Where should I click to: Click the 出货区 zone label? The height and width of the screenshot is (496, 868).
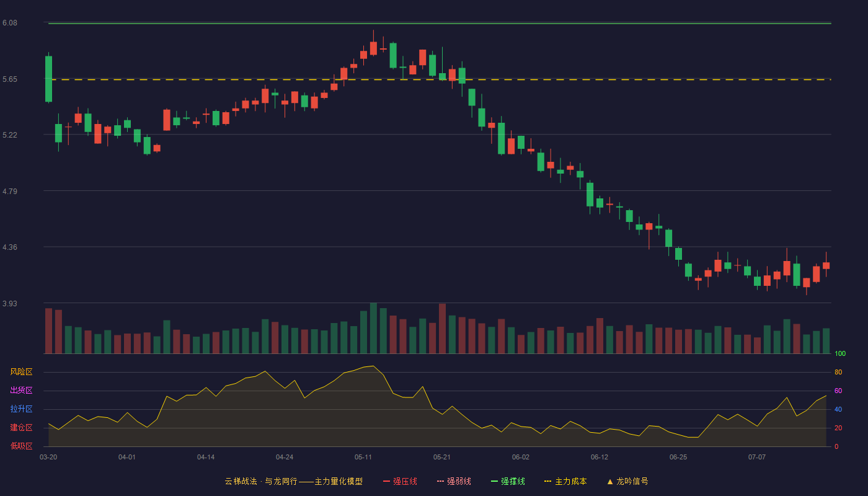[x=22, y=391]
